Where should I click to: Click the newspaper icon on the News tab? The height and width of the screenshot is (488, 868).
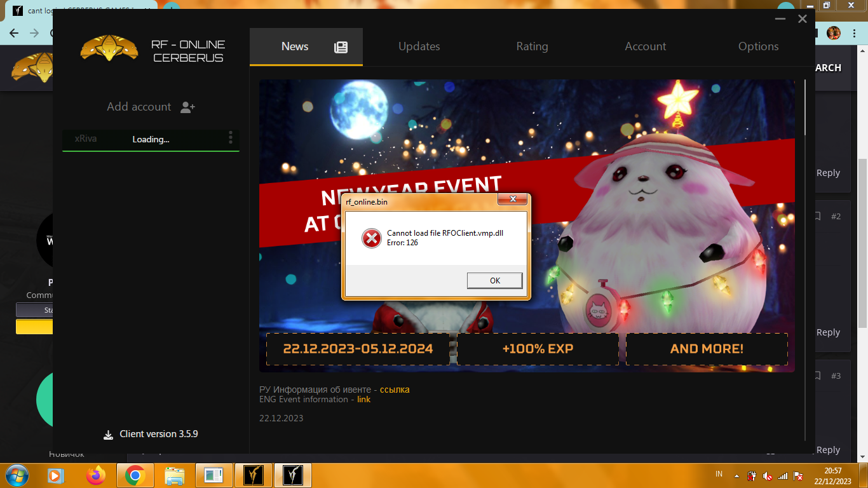tap(341, 47)
